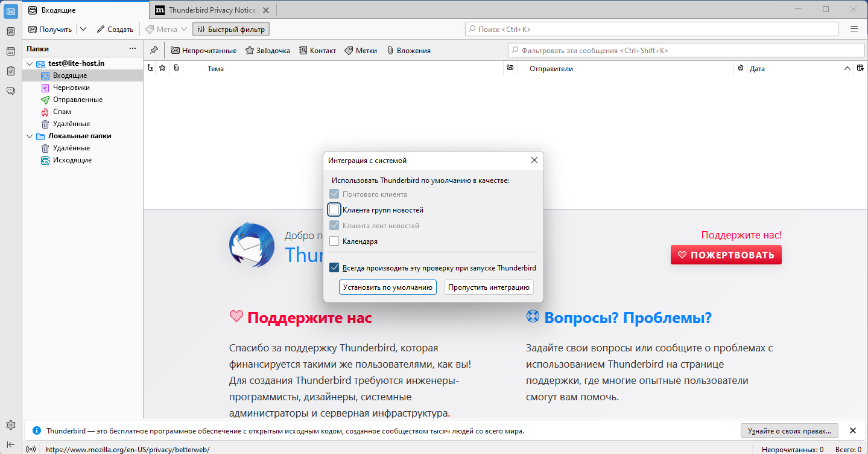Click the global Поиск search field
868x454 pixels.
tap(651, 29)
